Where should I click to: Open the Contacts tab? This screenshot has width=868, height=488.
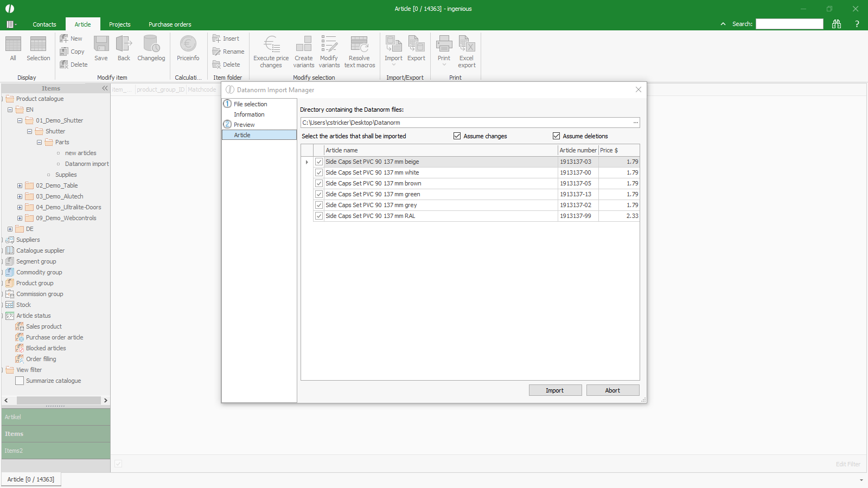[44, 24]
